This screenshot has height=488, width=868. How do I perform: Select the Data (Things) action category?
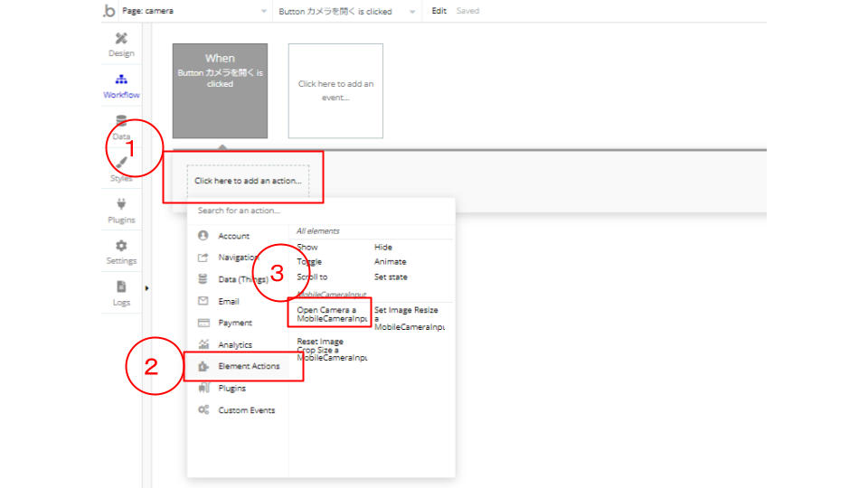[x=243, y=279]
